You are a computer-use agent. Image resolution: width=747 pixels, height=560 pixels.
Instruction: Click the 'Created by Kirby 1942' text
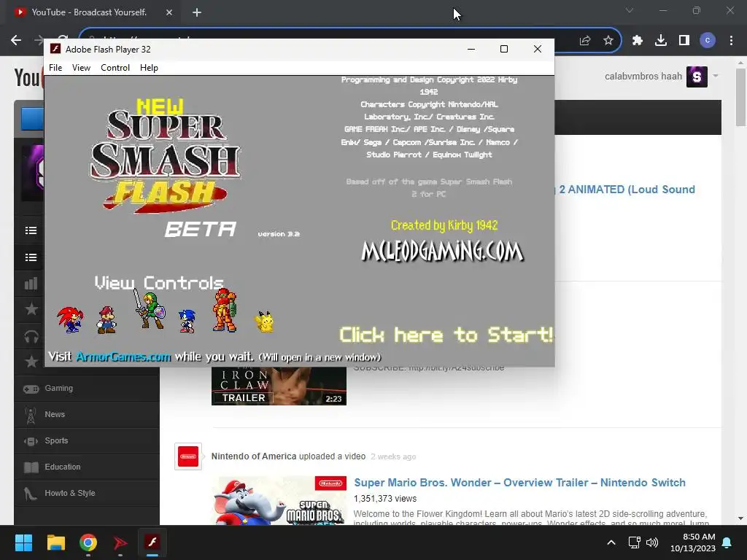(x=444, y=225)
